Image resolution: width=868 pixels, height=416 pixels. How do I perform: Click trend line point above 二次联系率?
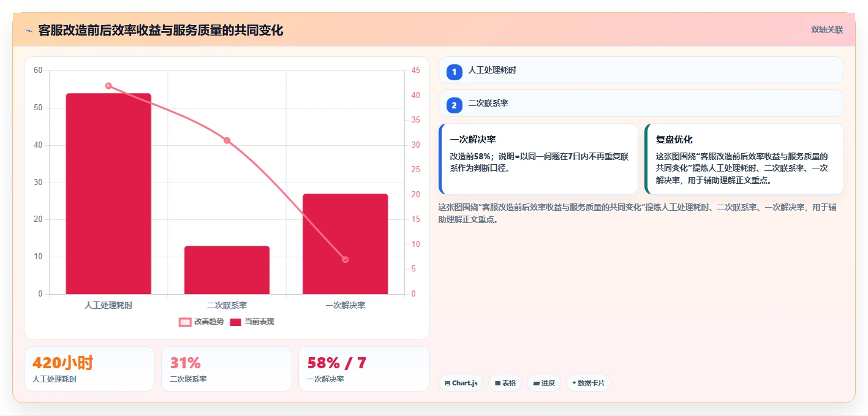click(227, 140)
